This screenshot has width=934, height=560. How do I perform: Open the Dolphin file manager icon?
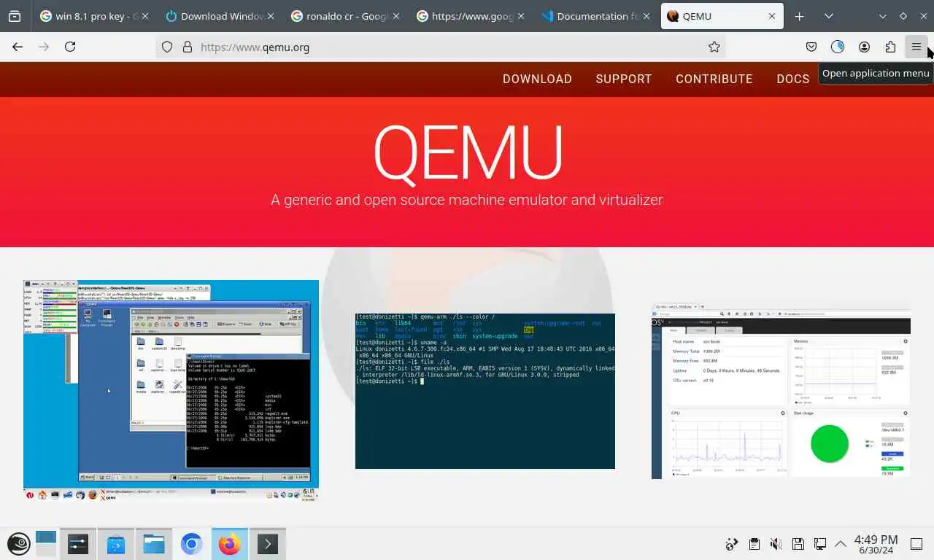pyautogui.click(x=153, y=543)
